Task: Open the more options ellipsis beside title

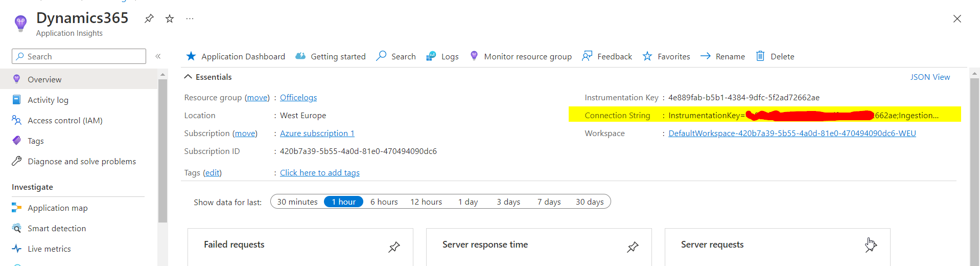Action: pyautogui.click(x=190, y=19)
